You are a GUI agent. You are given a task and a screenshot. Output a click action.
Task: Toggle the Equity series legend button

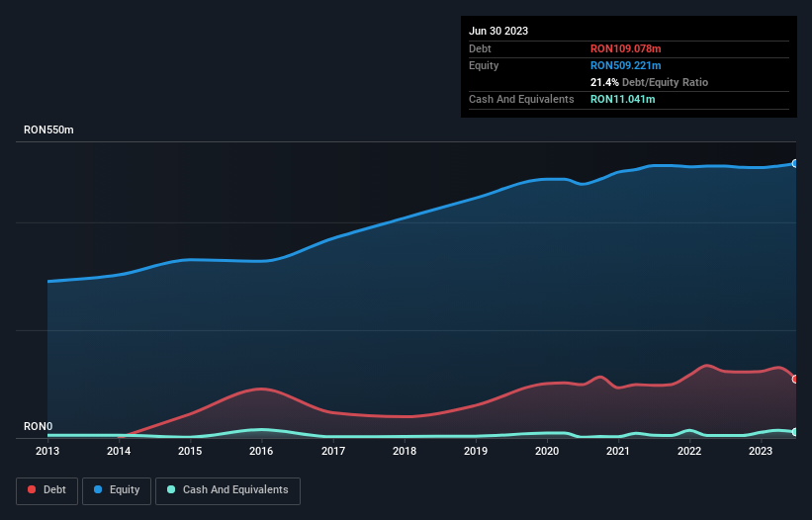tap(117, 490)
